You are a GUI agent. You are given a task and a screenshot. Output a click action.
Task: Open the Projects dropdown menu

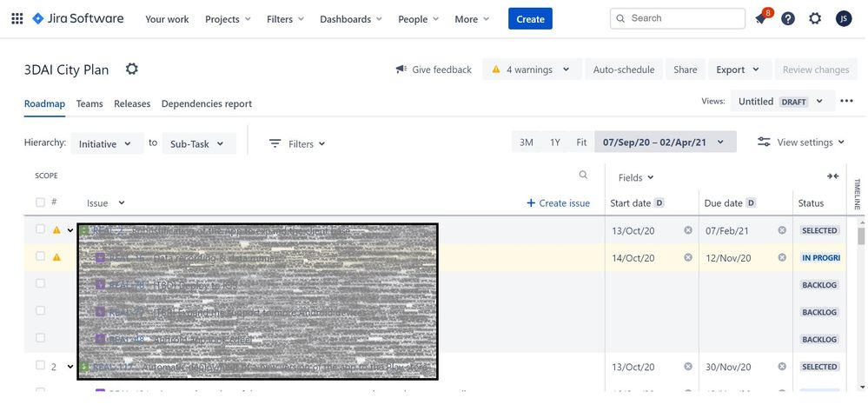click(228, 19)
